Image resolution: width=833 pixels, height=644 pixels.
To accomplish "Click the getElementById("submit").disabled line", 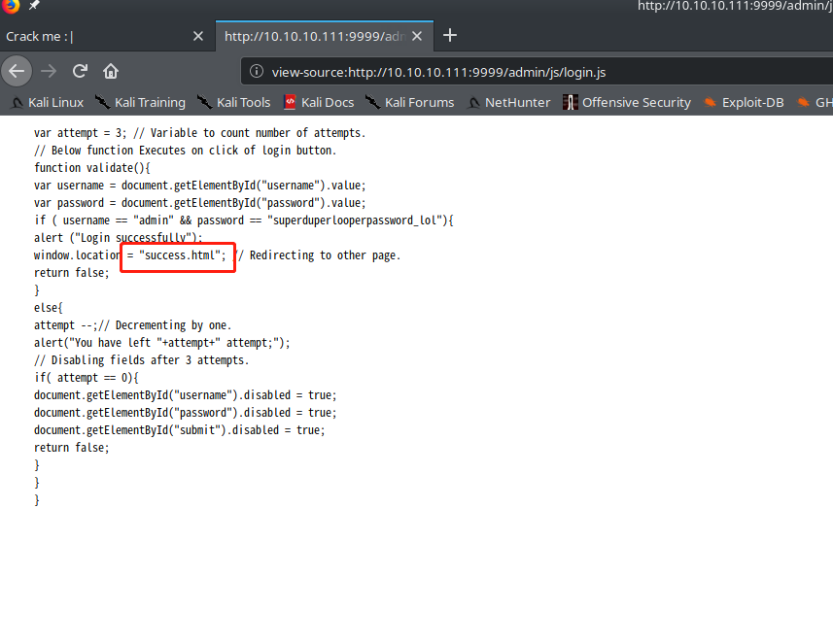I will (180, 430).
